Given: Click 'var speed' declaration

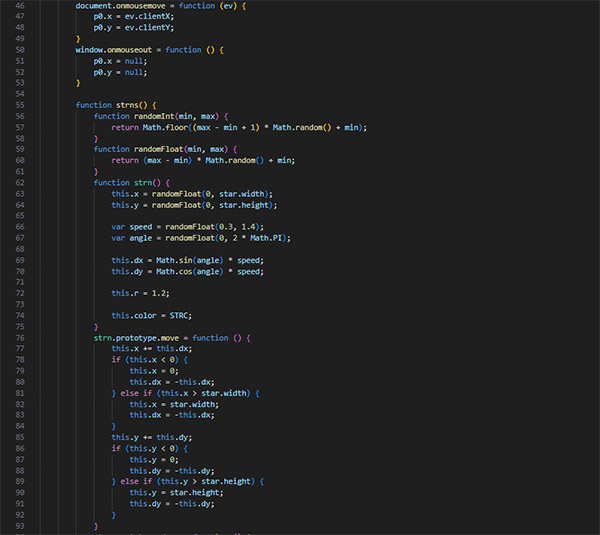Looking at the screenshot, I should (x=132, y=227).
